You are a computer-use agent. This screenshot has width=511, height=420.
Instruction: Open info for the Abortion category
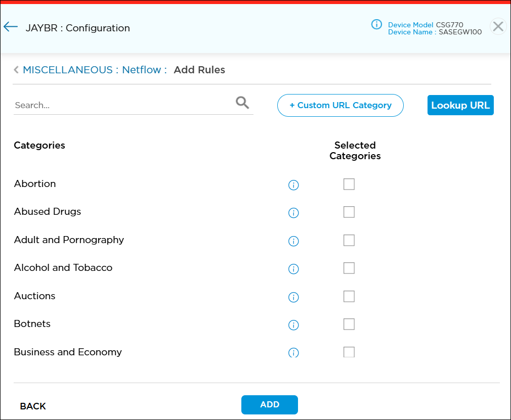click(x=293, y=185)
